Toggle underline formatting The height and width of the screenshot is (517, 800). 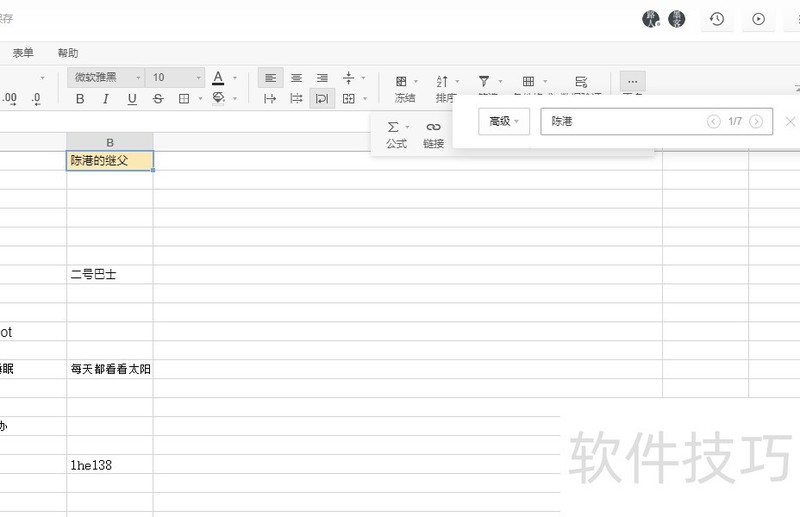(x=132, y=99)
